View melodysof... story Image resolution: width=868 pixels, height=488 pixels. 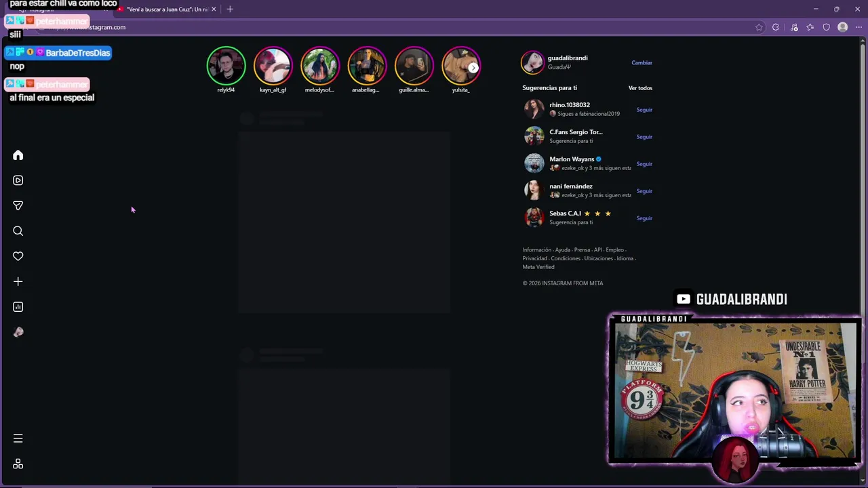point(319,66)
